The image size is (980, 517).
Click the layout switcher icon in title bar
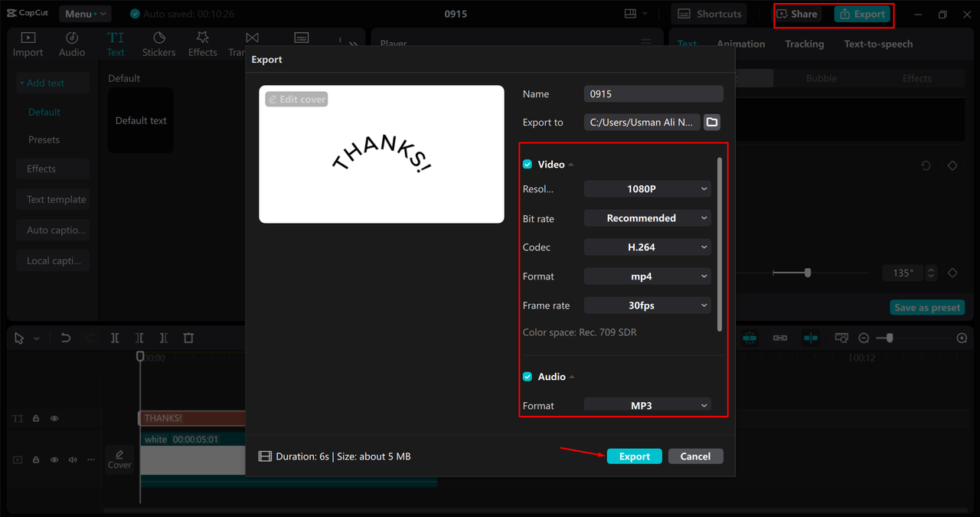631,14
